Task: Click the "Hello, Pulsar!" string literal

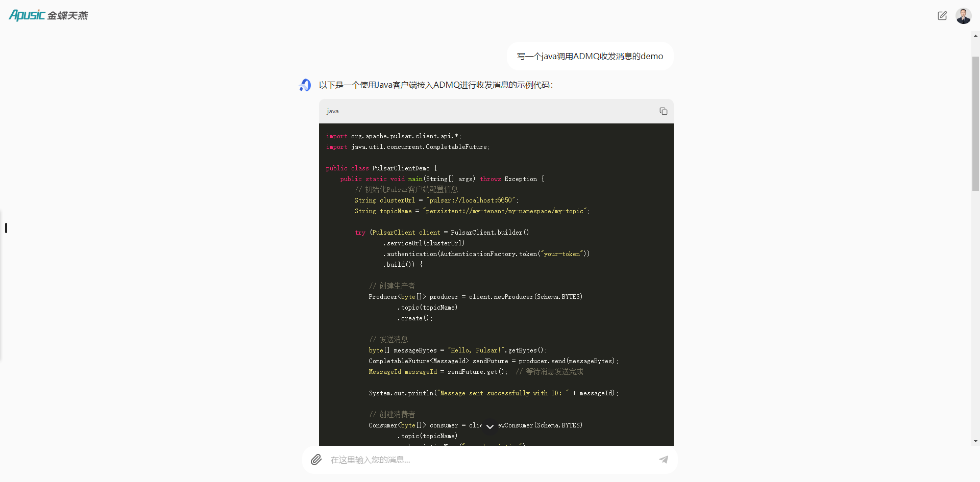Action: [x=476, y=350]
